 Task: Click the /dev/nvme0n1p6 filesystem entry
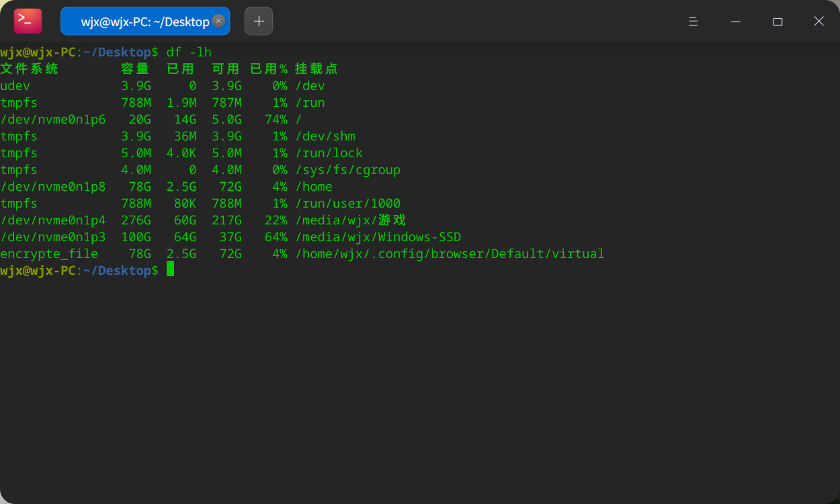coord(52,119)
